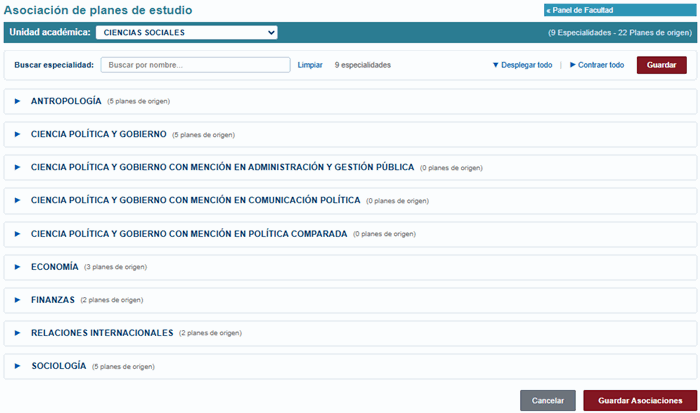Select the ANTROPOLOGÍA title text
Image resolution: width=700 pixels, height=413 pixels.
[66, 101]
